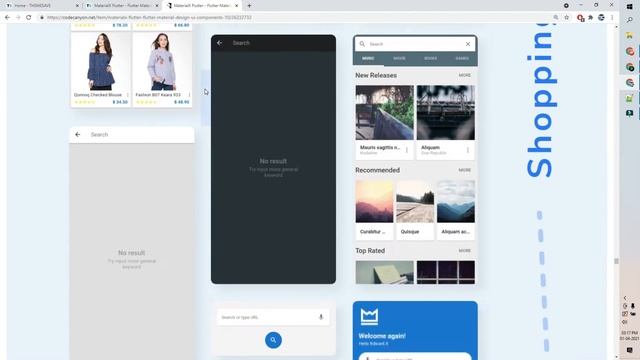Select the MOVIE tab

[399, 58]
